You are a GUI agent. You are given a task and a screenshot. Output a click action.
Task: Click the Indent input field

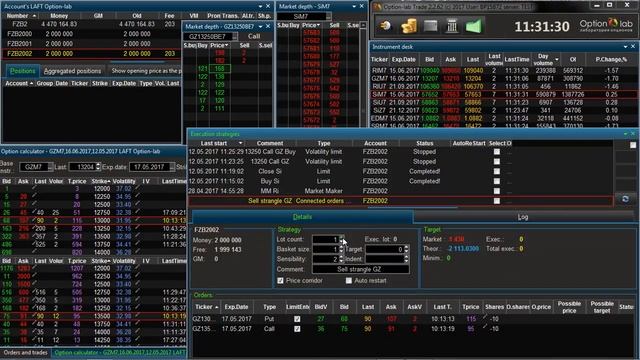pos(384,259)
